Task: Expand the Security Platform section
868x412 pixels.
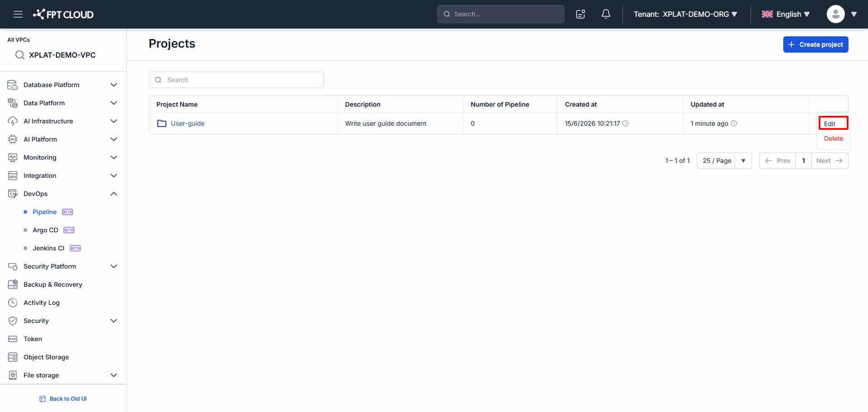Action: click(114, 266)
